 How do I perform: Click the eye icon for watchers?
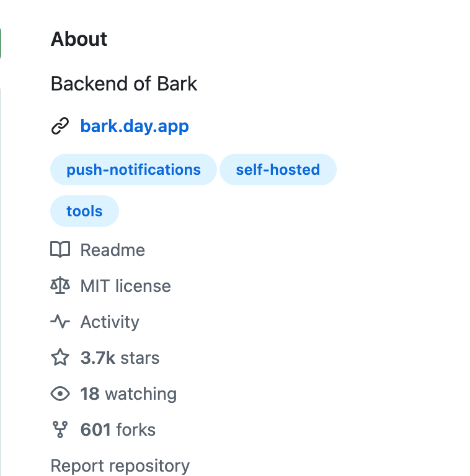[x=60, y=394]
